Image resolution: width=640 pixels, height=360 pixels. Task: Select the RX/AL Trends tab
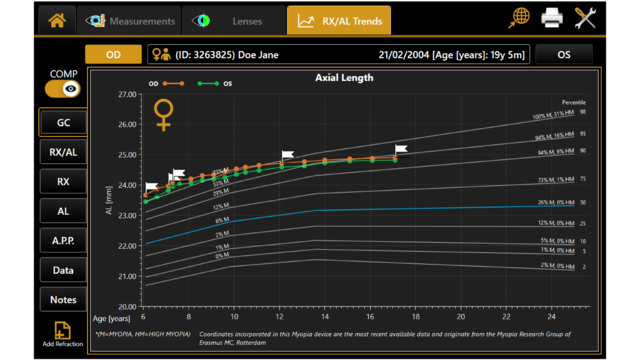[339, 20]
